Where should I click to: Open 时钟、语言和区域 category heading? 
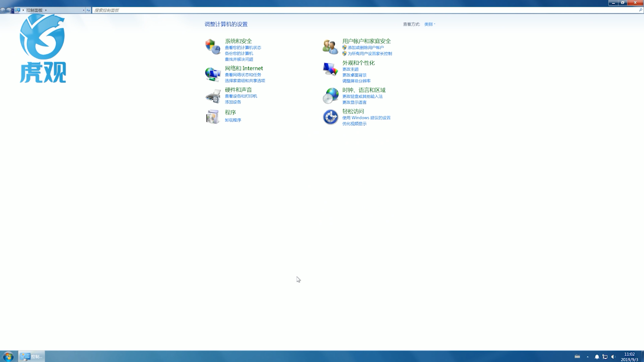[364, 90]
